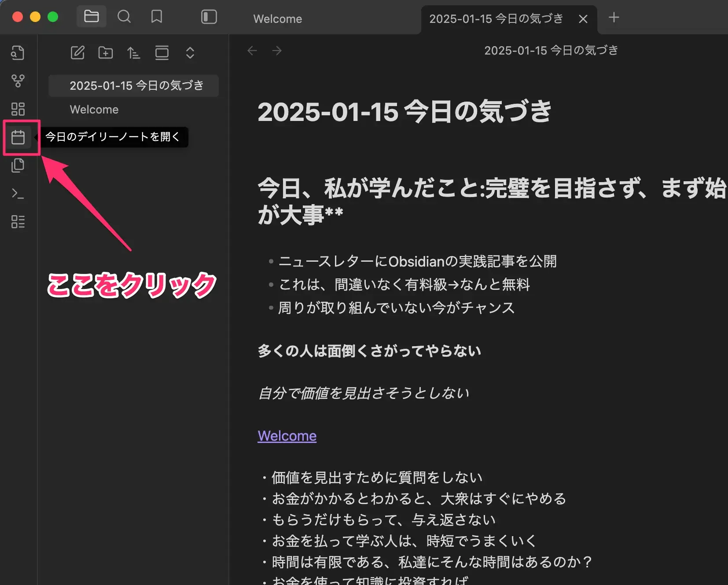Click the templates copy icon in ribbon

[18, 165]
